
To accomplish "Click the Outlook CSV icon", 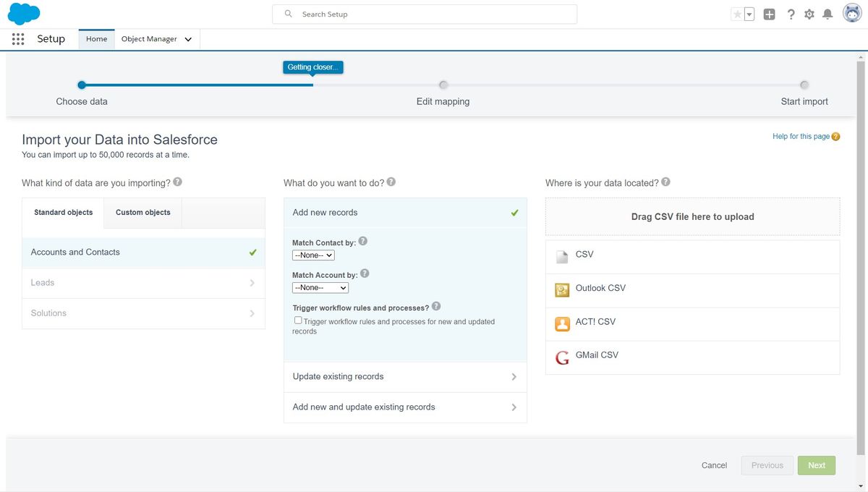I will coord(562,290).
